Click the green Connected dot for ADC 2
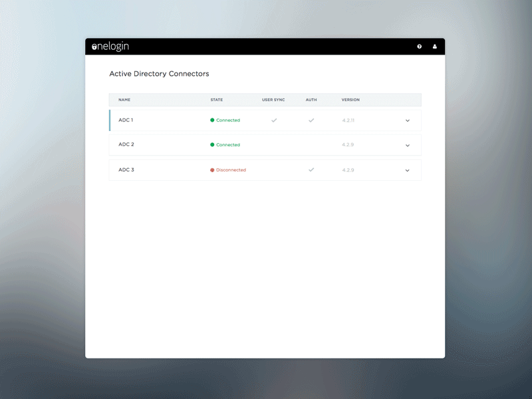 pos(212,145)
